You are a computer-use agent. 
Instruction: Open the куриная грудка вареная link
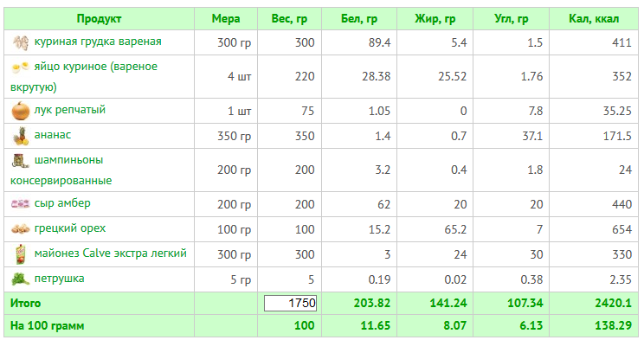click(98, 42)
